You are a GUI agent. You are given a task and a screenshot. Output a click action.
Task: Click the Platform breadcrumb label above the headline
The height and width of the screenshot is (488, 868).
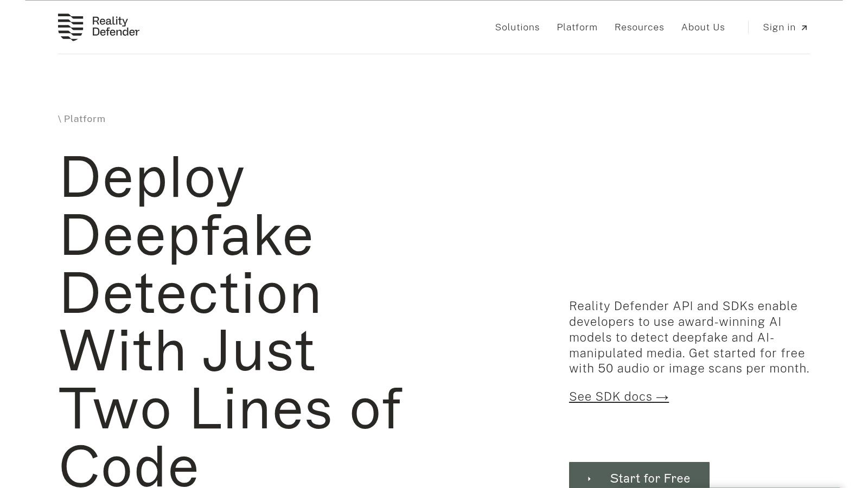85,119
